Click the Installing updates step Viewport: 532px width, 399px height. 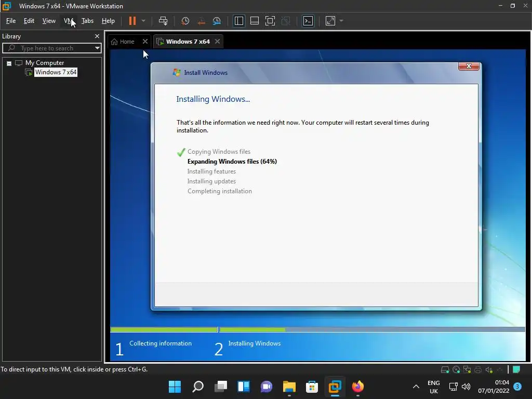click(211, 181)
